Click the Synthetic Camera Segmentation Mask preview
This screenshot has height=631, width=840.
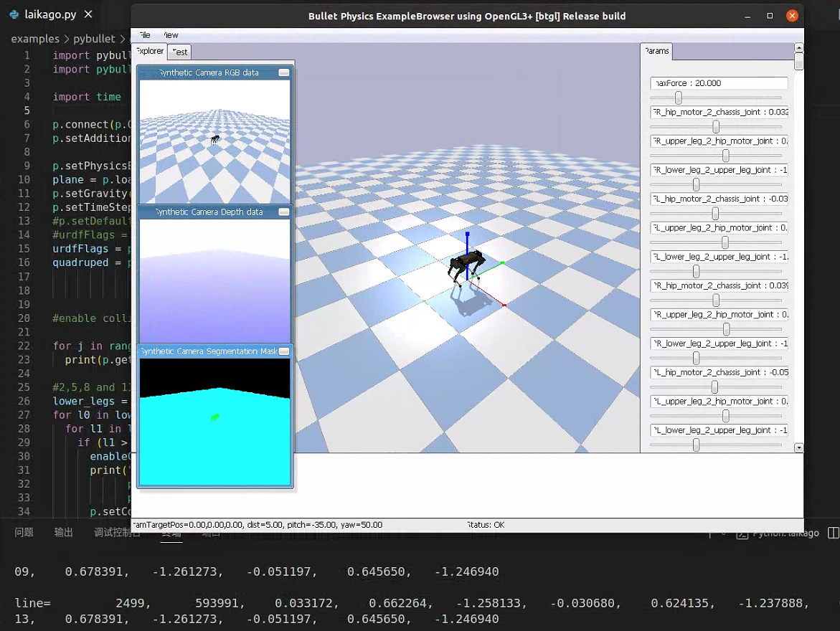214,422
